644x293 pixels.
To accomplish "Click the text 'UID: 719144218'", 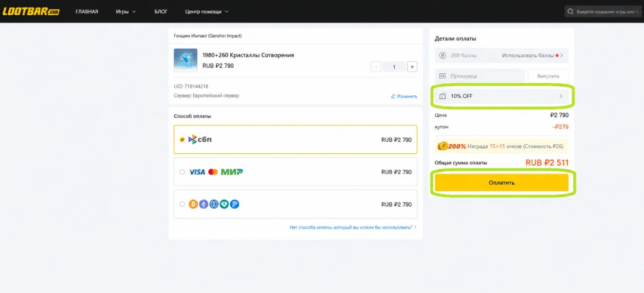I will (x=191, y=86).
